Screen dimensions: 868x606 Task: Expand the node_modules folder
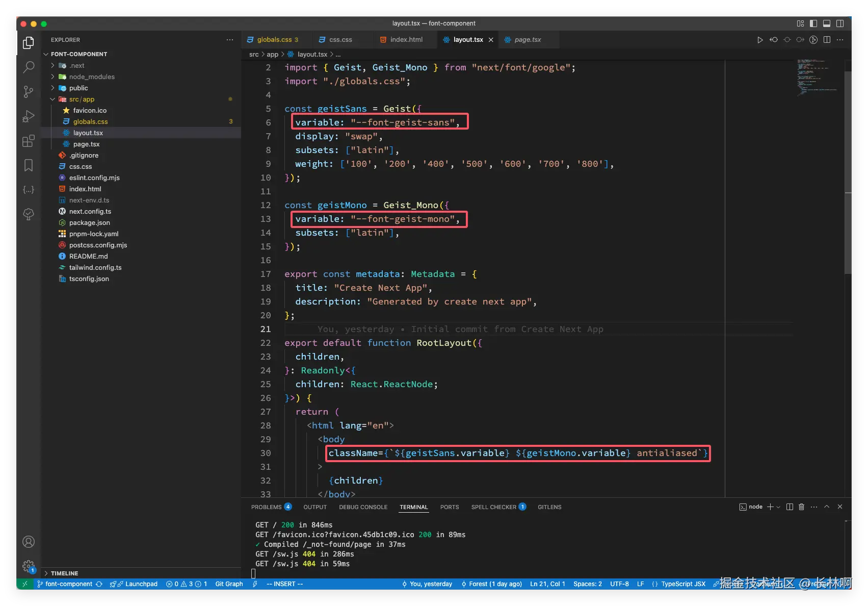[x=92, y=77]
